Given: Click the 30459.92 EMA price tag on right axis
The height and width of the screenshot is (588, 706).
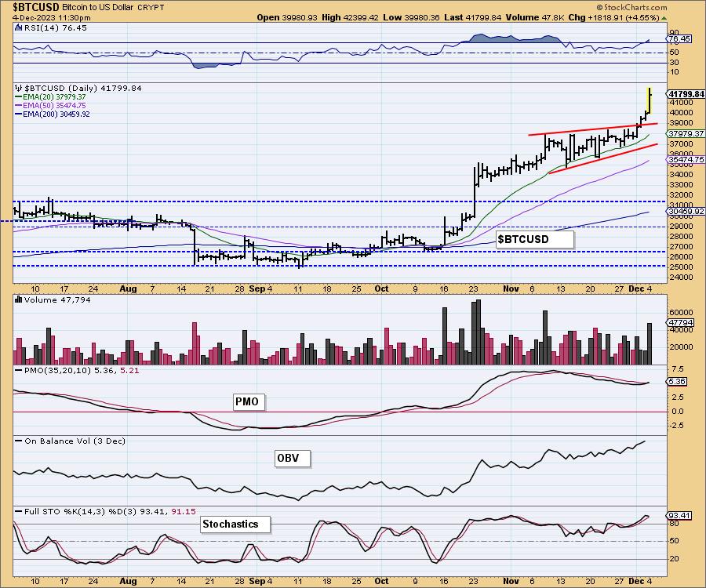Looking at the screenshot, I should pos(686,211).
